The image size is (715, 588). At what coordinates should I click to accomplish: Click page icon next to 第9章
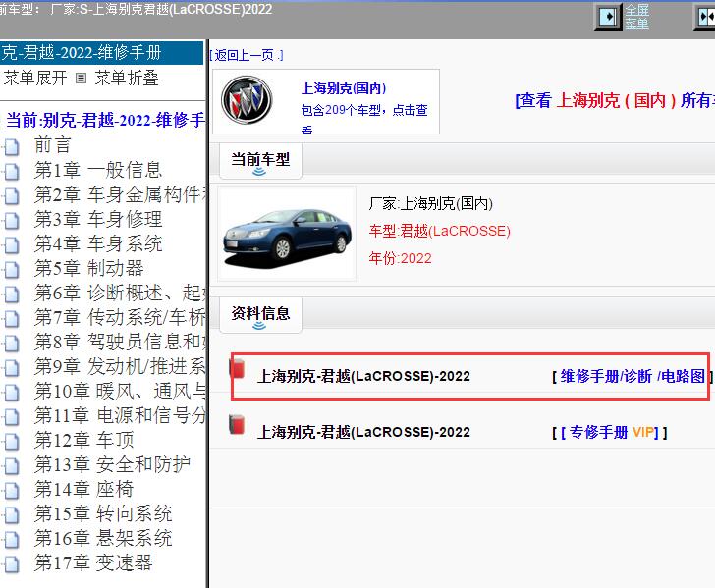click(12, 368)
